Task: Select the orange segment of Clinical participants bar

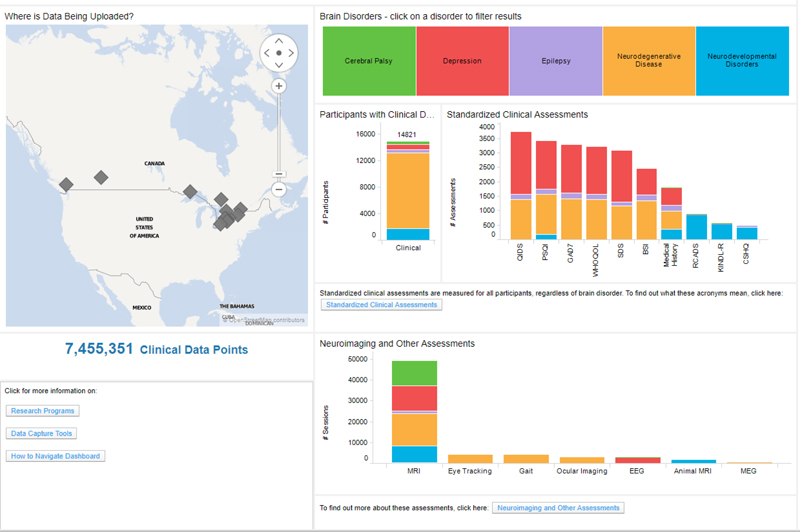Action: (x=408, y=190)
